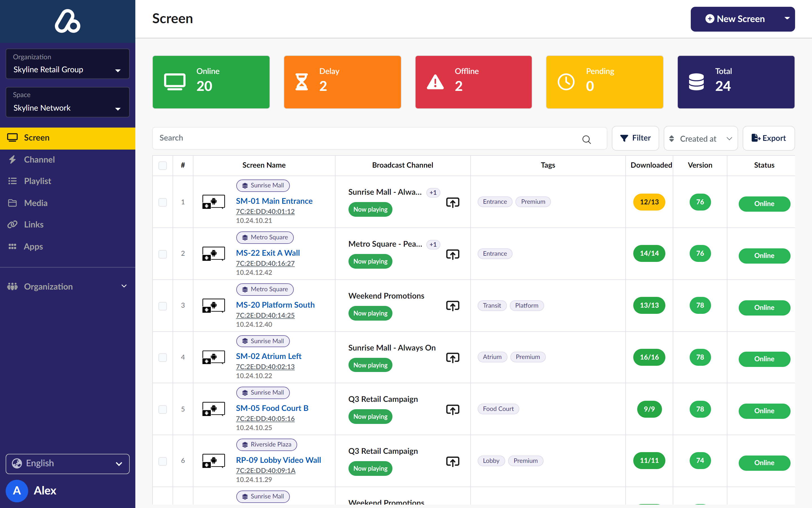Open the Created at sort dropdown

[701, 138]
